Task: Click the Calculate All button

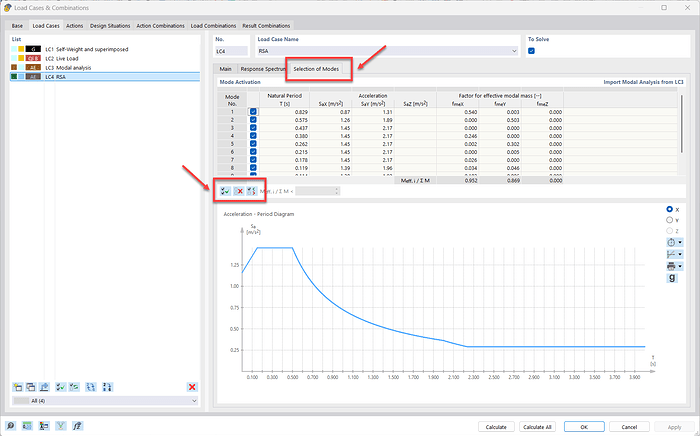Action: pyautogui.click(x=536, y=426)
